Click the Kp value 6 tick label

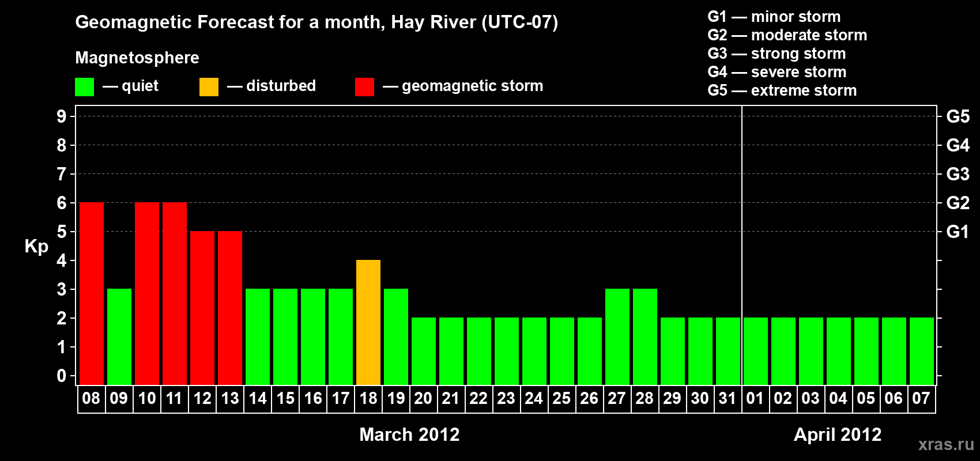tap(62, 203)
